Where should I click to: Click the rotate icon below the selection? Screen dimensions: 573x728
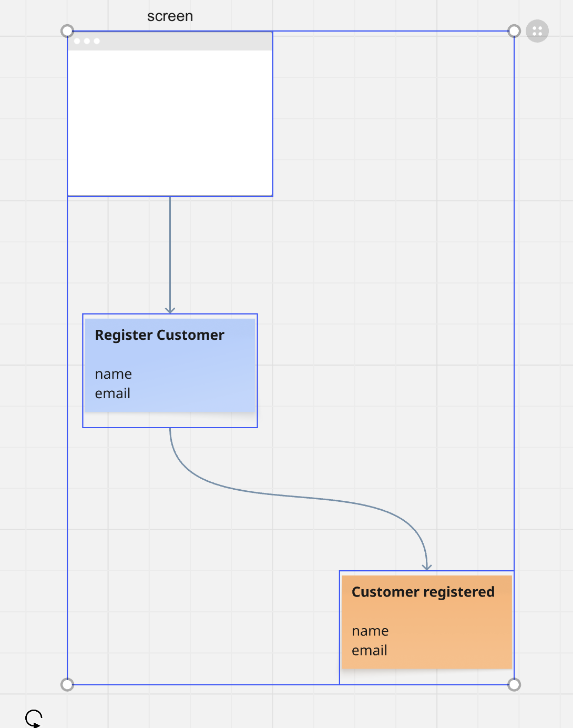click(x=34, y=718)
